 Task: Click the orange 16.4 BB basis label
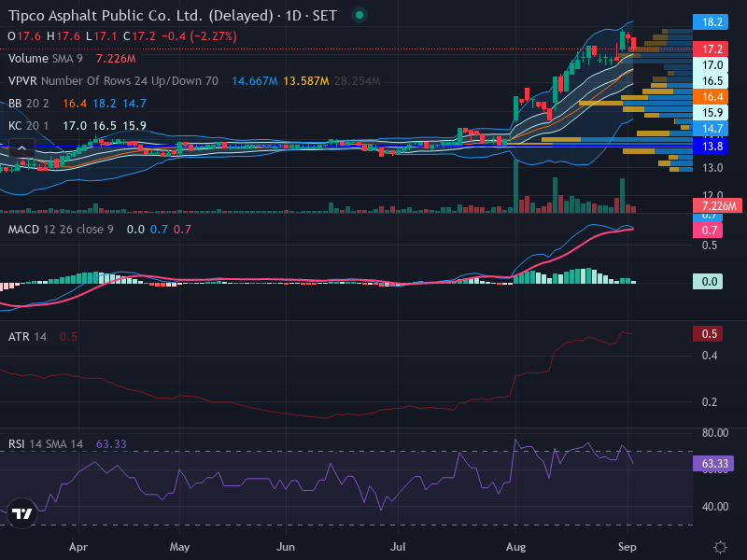(711, 97)
